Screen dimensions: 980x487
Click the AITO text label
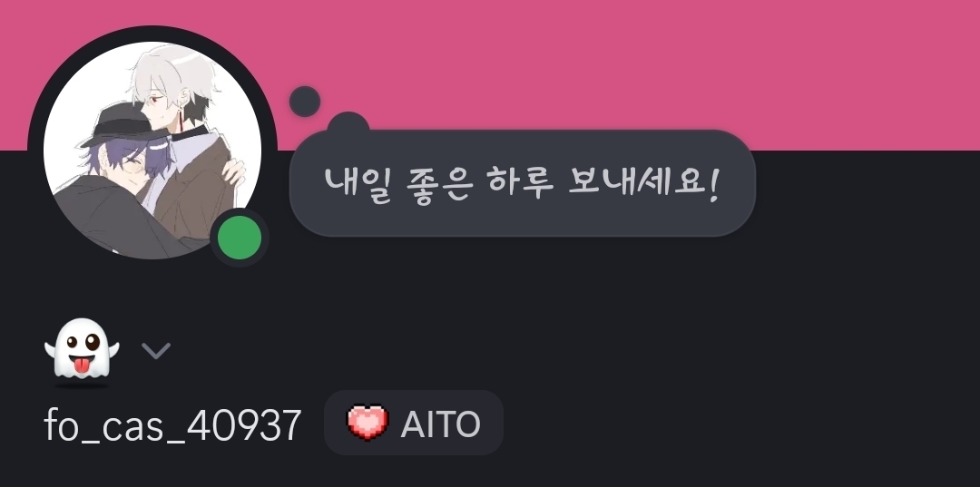(441, 424)
